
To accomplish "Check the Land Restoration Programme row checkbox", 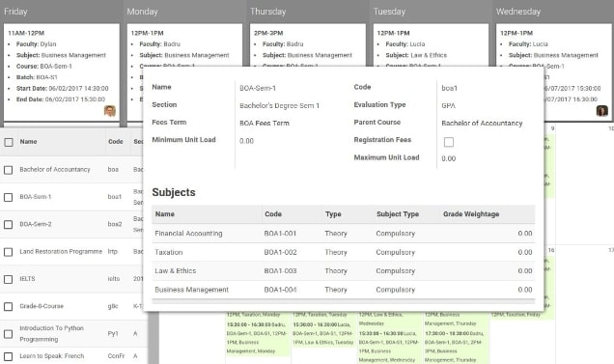I will (x=9, y=252).
